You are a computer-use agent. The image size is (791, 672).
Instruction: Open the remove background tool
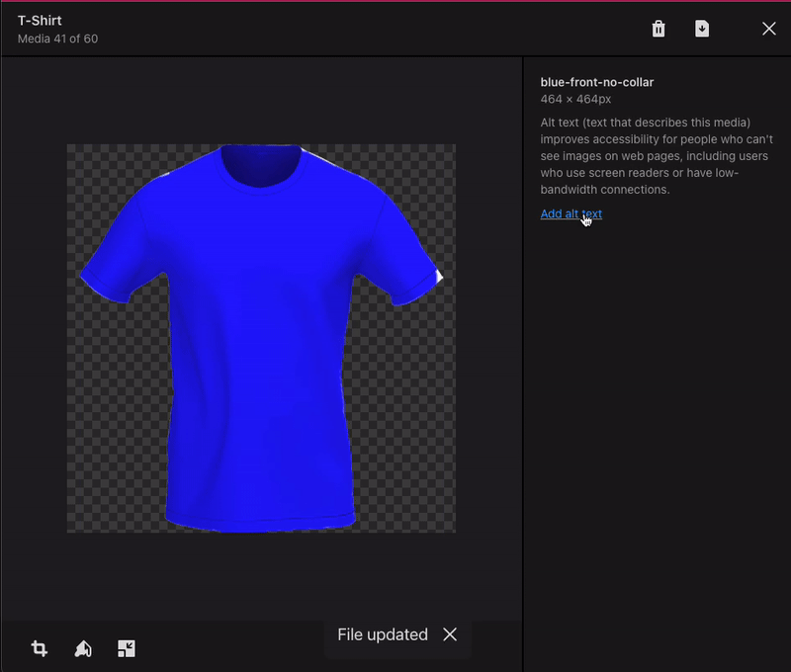(x=83, y=648)
